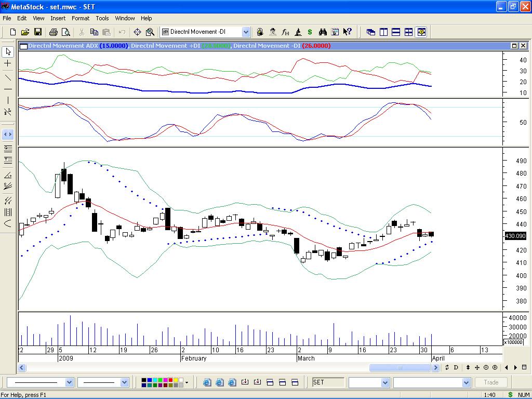Open the System Tester microscope icon
532x399 pixels.
click(298, 32)
